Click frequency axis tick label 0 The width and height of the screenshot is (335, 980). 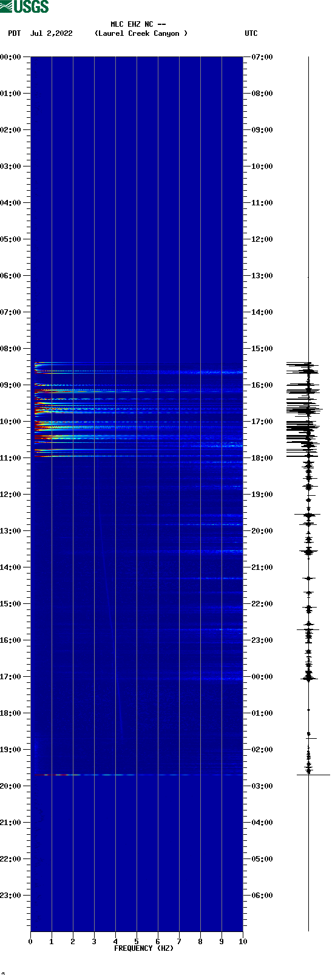[x=30, y=942]
